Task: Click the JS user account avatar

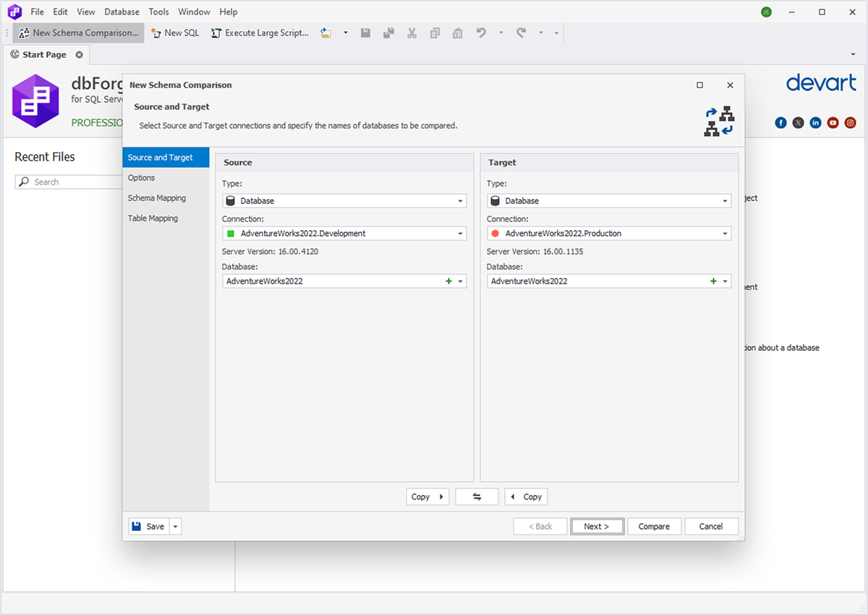Action: [766, 12]
